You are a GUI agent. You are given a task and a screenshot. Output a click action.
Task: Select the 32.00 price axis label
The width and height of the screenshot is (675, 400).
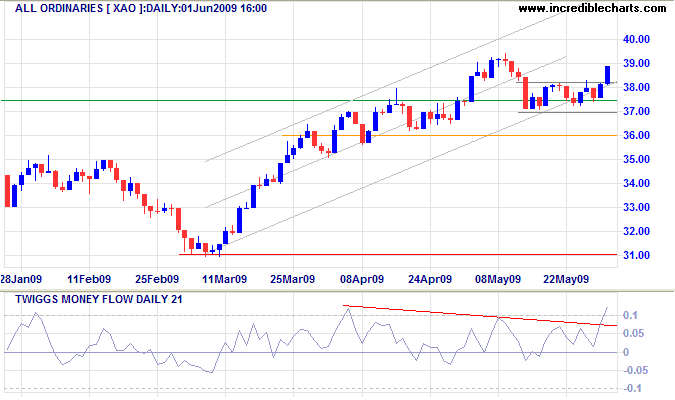[636, 231]
